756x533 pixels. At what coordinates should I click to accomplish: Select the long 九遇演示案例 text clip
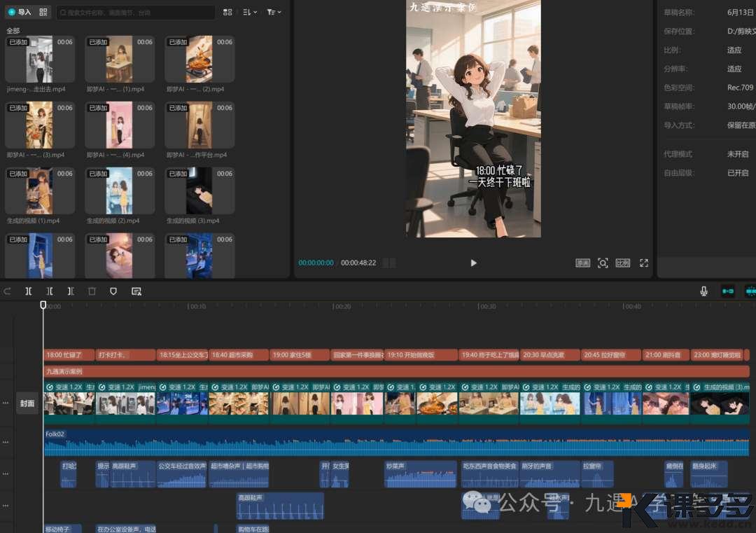click(x=396, y=371)
